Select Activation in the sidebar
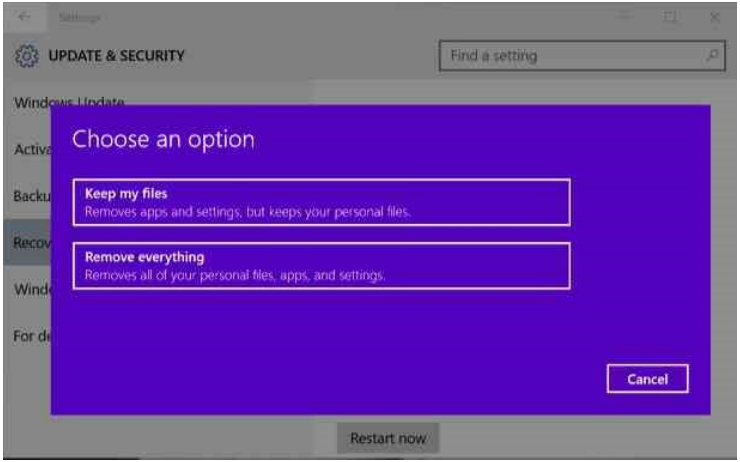This screenshot has width=740, height=462. 27,150
